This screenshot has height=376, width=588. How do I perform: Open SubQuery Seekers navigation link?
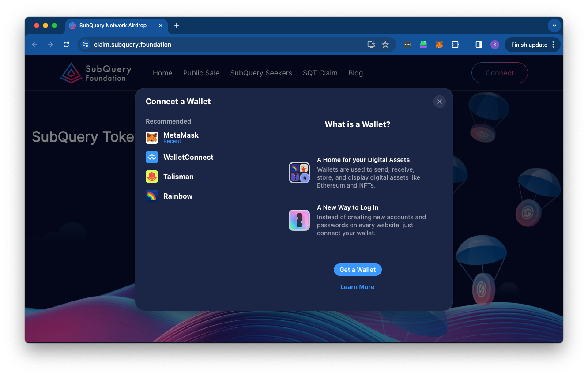[261, 73]
